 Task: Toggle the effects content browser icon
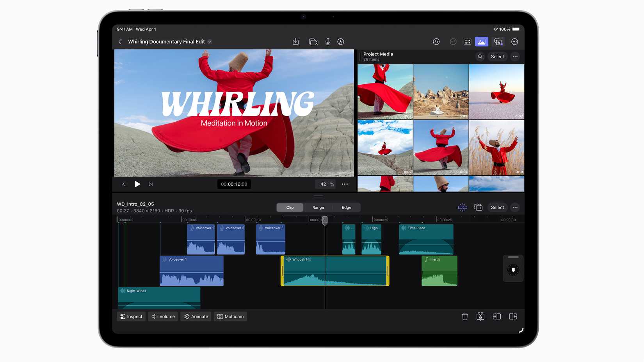(x=498, y=42)
